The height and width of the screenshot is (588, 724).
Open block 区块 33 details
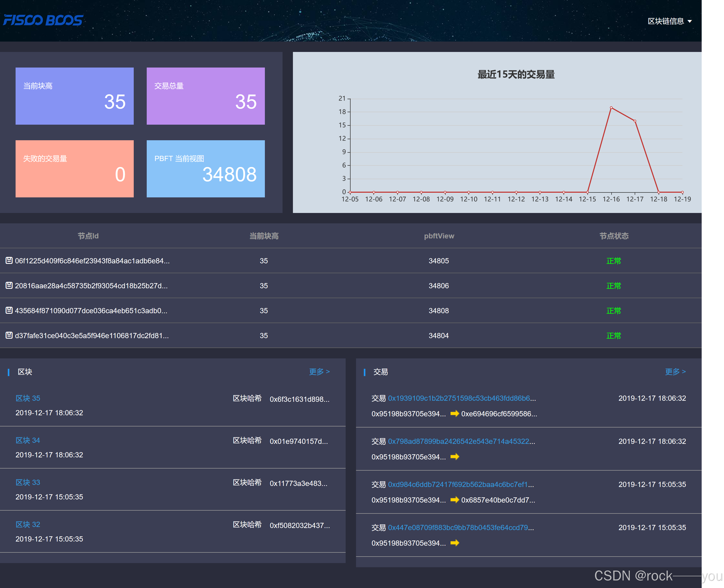pos(28,482)
